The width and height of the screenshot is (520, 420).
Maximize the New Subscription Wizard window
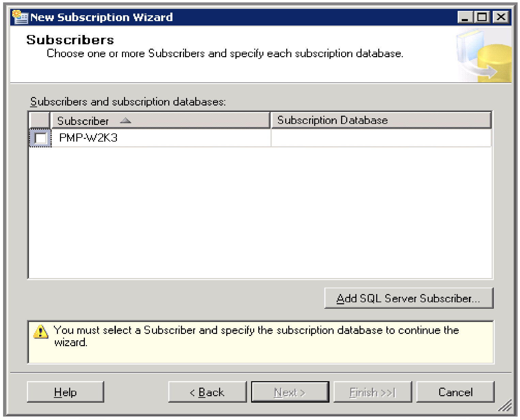(x=482, y=17)
